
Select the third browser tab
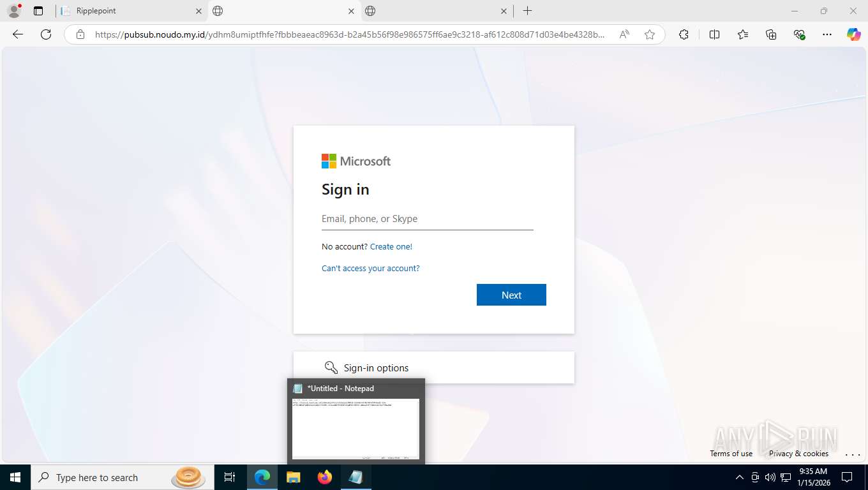coord(437,11)
